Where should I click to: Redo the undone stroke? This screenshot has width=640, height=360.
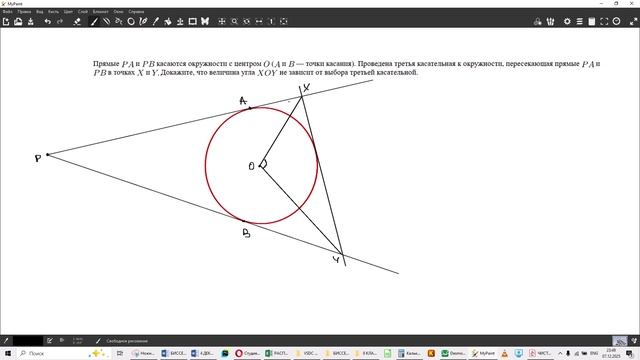pos(60,21)
